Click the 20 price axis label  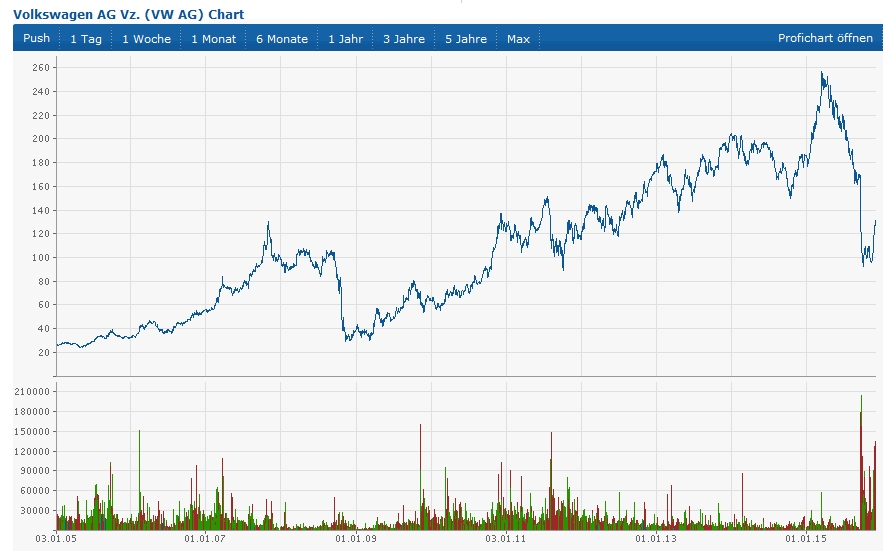coord(44,353)
